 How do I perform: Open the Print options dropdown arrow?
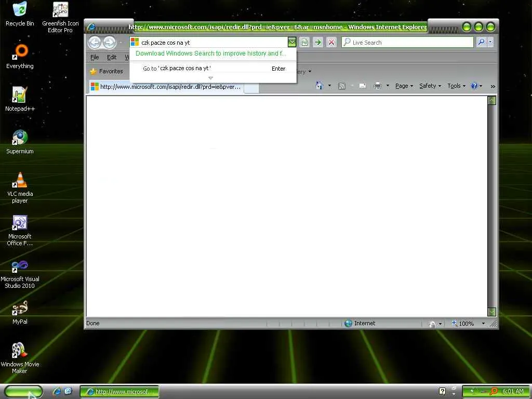pos(388,86)
